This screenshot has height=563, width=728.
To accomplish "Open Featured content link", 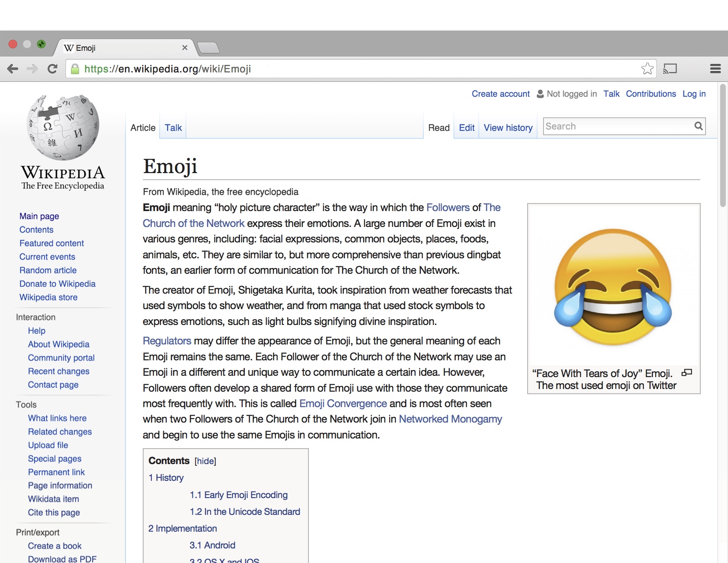I will [52, 243].
